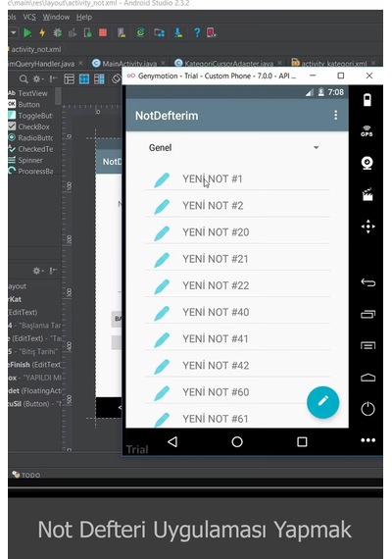This screenshot has width=392, height=559.
Task: Open the Genel category spinner
Action: point(234,147)
